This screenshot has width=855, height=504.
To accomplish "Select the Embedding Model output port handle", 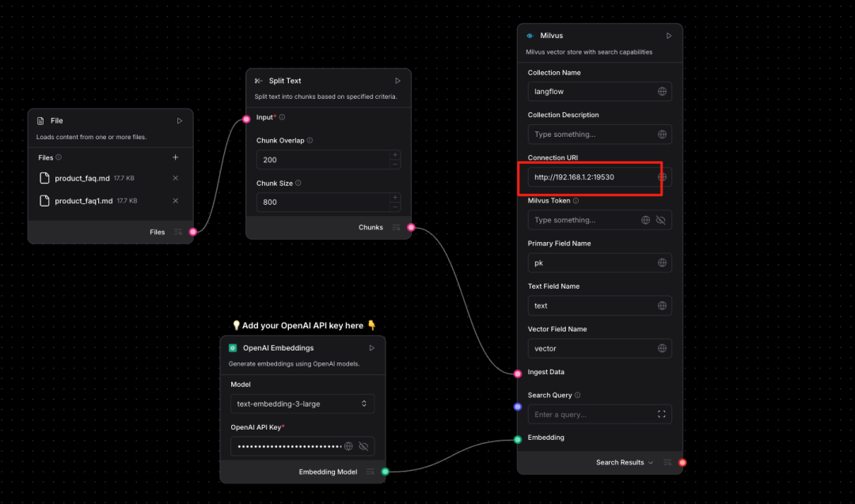I will coord(385,472).
